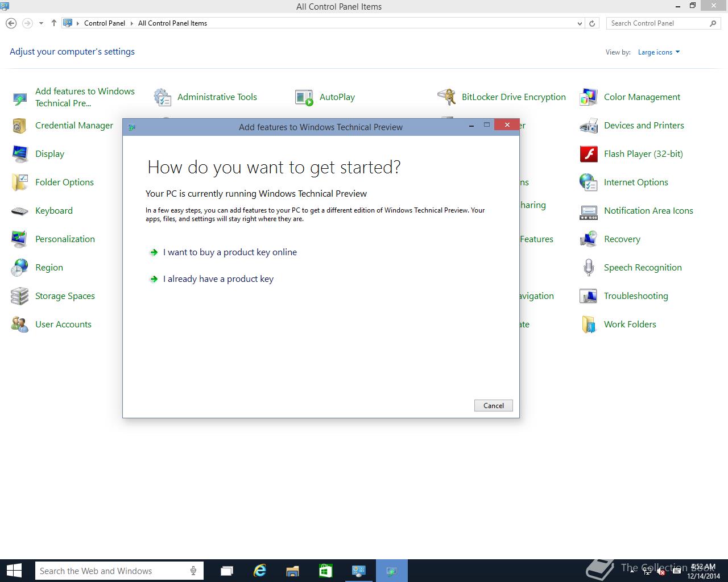Open the AutoPlay icon
The height and width of the screenshot is (582, 728).
coord(304,97)
